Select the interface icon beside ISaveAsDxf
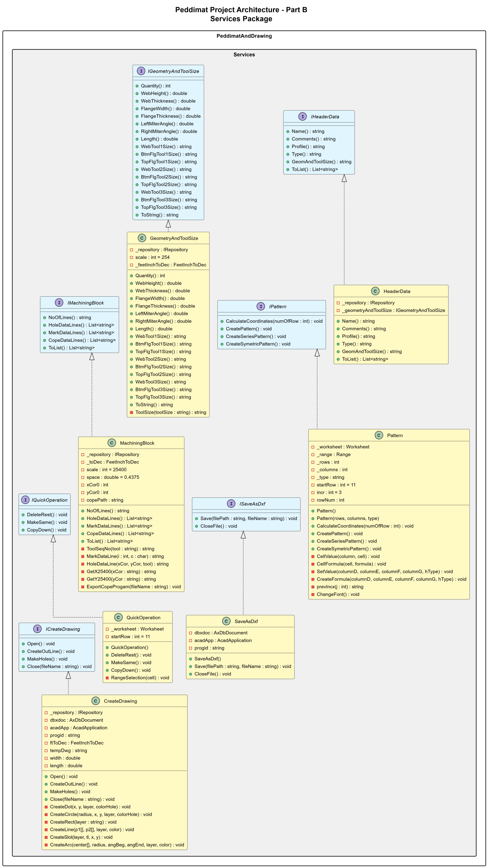The height and width of the screenshot is (868, 488). pos(231,504)
